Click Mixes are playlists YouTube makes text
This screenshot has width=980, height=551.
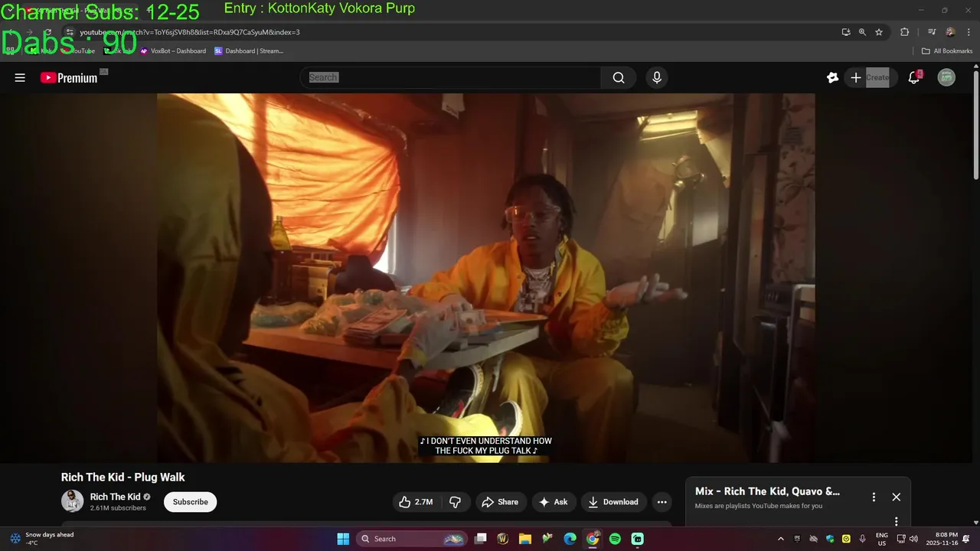759,506
